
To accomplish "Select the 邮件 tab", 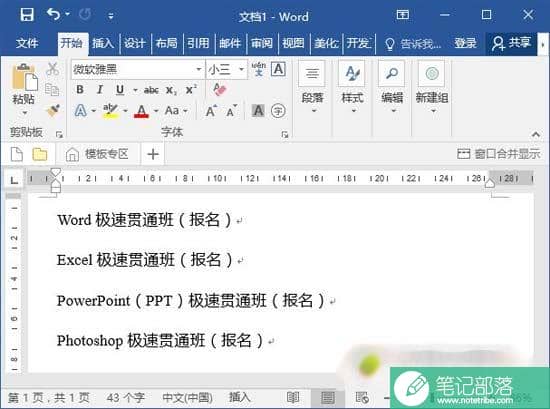I will click(230, 43).
